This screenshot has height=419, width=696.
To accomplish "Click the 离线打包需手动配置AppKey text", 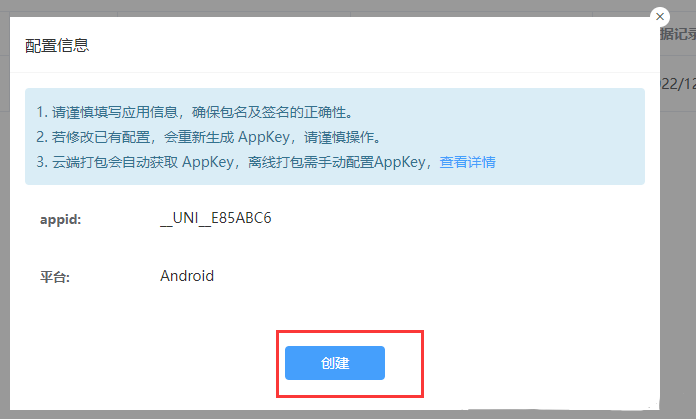I will click(x=336, y=162).
